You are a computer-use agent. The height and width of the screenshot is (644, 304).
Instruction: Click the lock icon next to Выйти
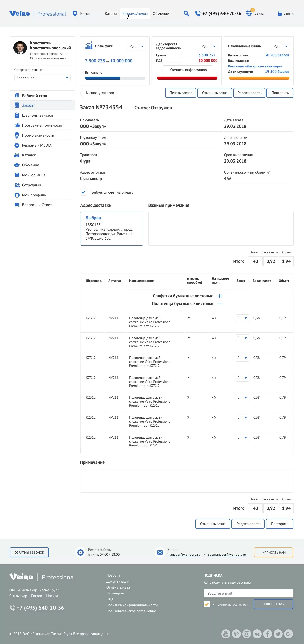[x=280, y=13]
